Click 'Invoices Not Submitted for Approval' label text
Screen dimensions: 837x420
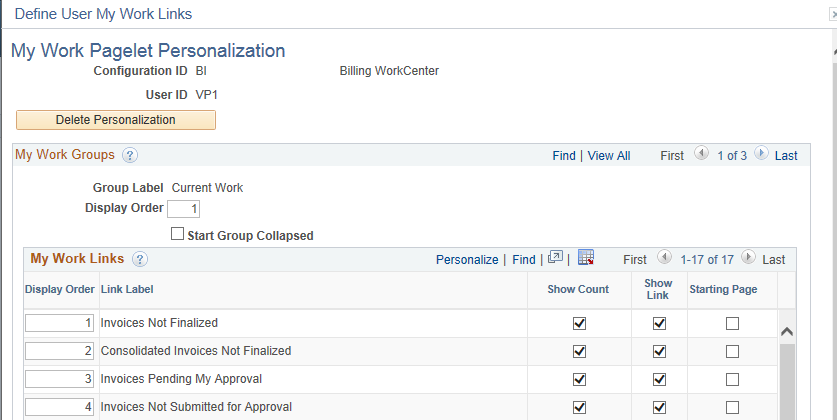click(196, 407)
